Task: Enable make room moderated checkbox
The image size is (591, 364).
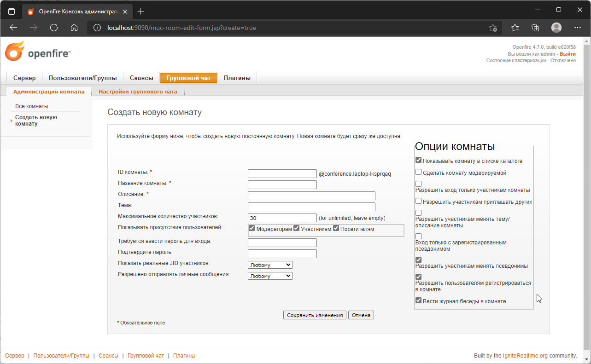Action: coord(418,172)
